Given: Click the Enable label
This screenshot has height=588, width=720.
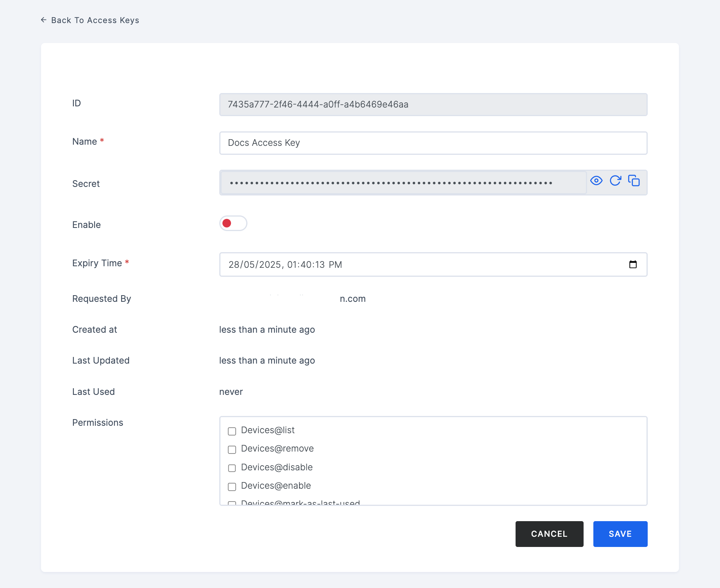Looking at the screenshot, I should 86,225.
